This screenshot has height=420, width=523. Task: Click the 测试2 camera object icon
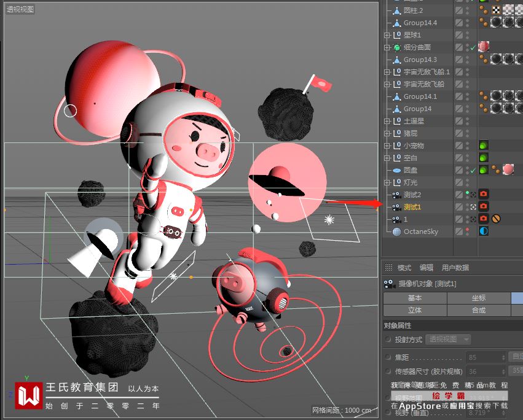396,195
